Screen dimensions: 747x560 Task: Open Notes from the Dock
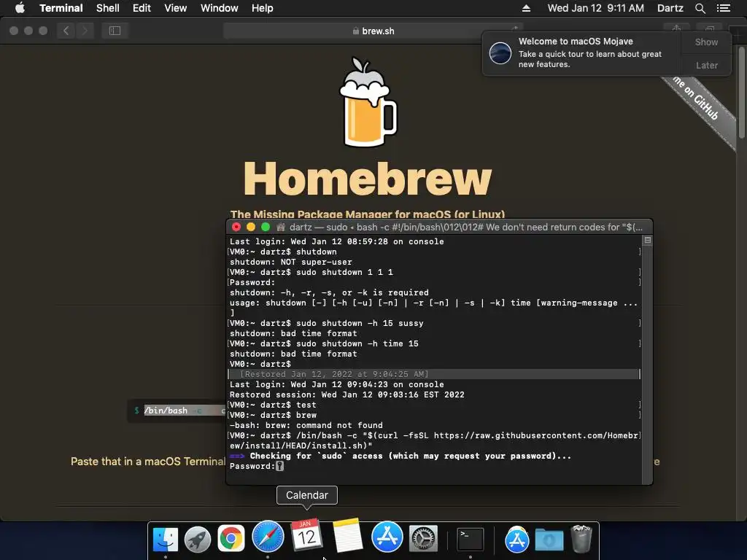coord(347,534)
